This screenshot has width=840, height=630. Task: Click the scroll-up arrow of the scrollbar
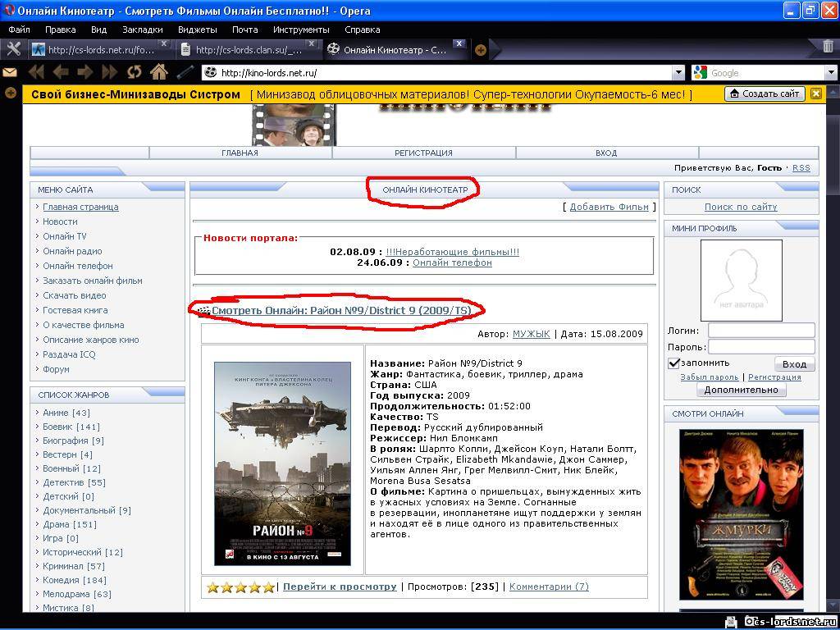(x=833, y=92)
